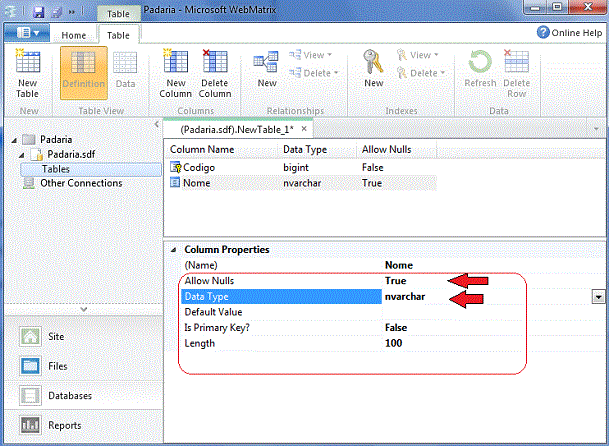Create a New relationship

[267, 70]
